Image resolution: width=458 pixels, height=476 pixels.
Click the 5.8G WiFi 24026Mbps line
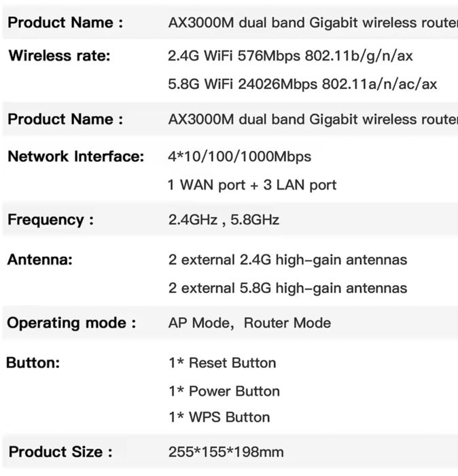302,84
